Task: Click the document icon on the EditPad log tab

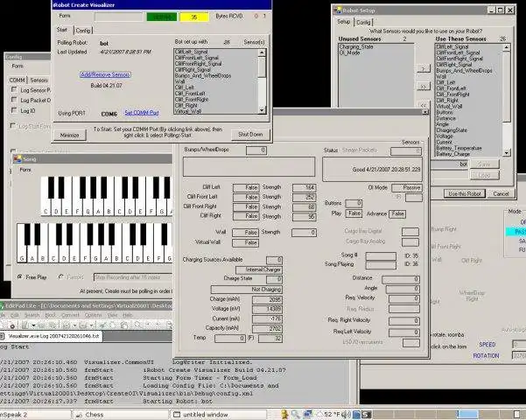Action: [x=3, y=336]
